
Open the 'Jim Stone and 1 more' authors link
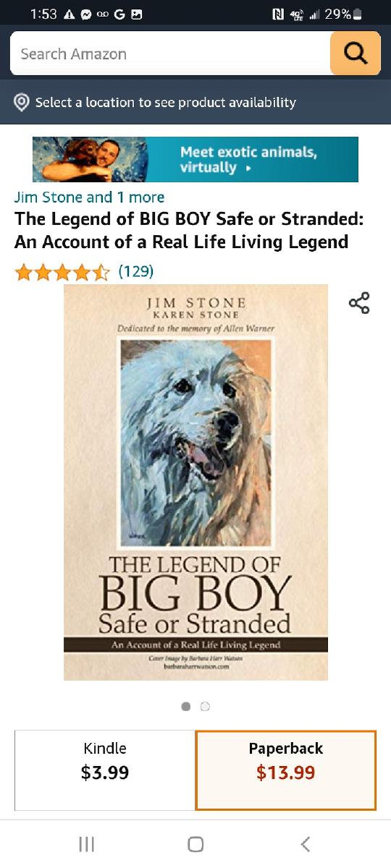point(89,197)
